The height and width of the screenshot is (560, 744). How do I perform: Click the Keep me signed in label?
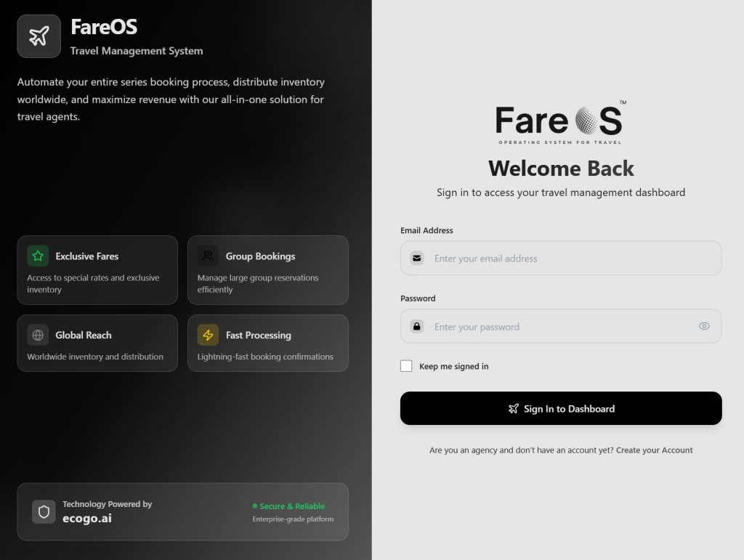tap(453, 367)
